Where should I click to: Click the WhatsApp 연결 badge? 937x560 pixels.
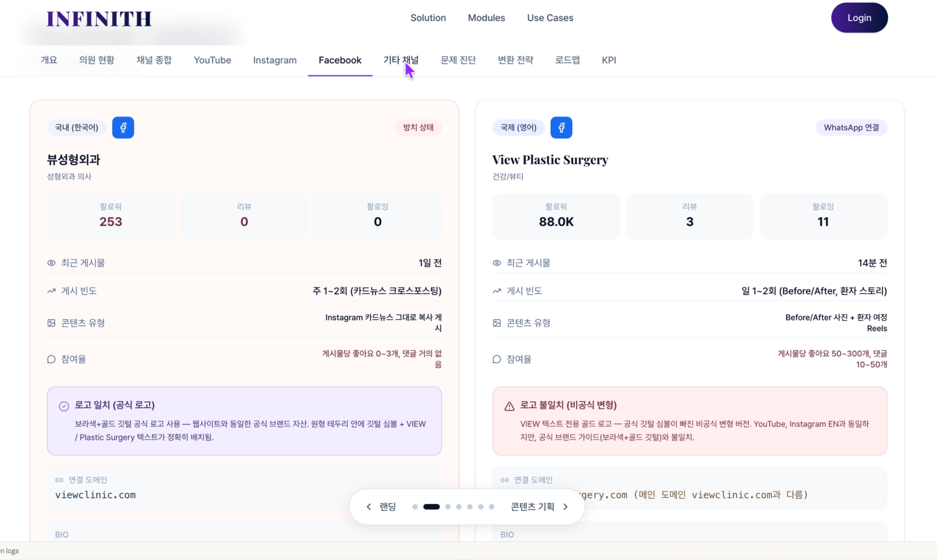click(851, 128)
